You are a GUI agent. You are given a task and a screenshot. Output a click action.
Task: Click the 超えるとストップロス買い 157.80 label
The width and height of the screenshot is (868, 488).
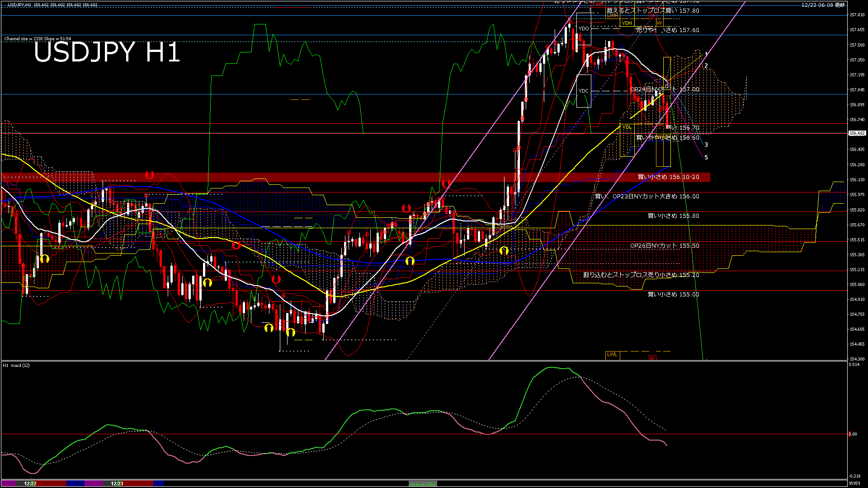point(653,10)
